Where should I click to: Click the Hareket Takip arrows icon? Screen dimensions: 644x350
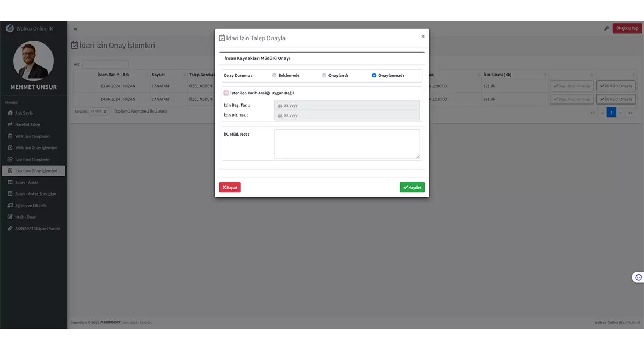point(10,124)
